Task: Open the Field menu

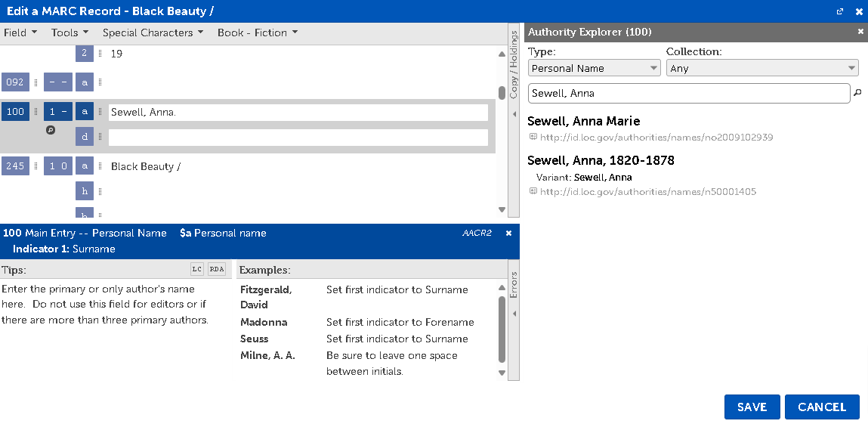Action: click(20, 32)
